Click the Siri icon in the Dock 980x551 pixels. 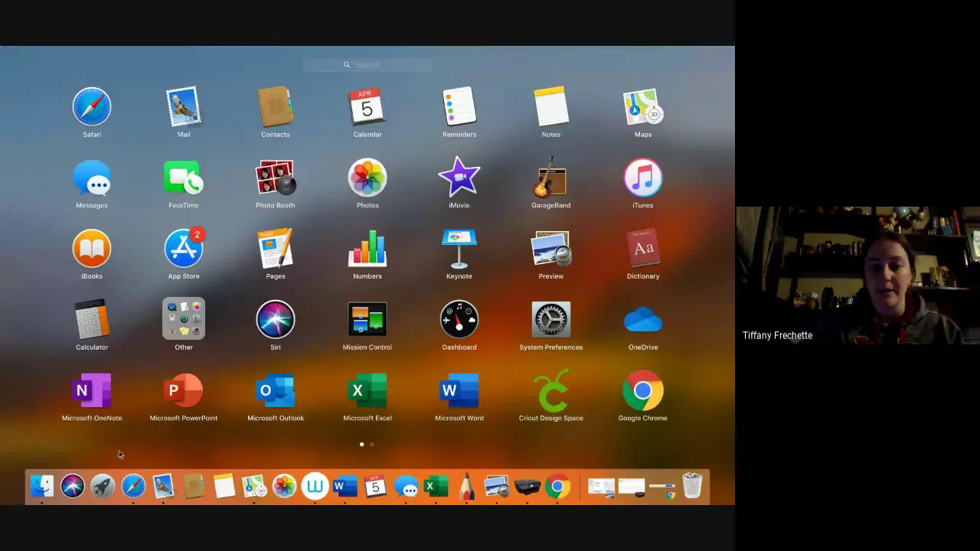tap(73, 486)
